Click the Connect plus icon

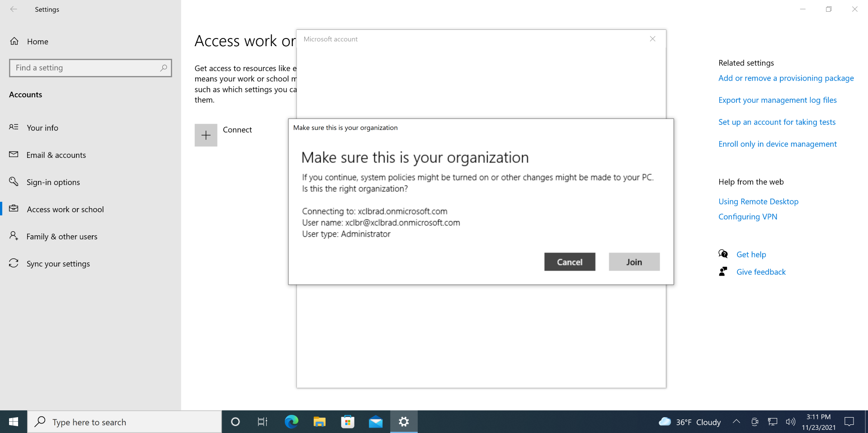[206, 135]
